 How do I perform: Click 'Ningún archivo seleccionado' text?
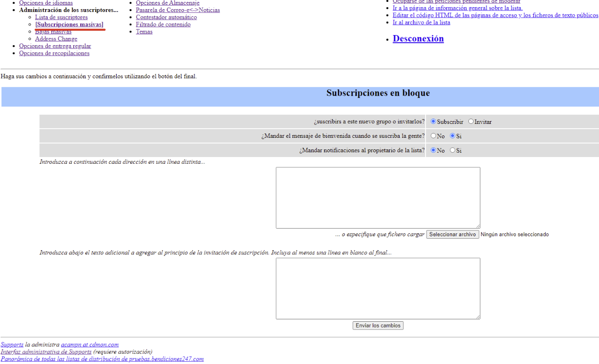514,234
